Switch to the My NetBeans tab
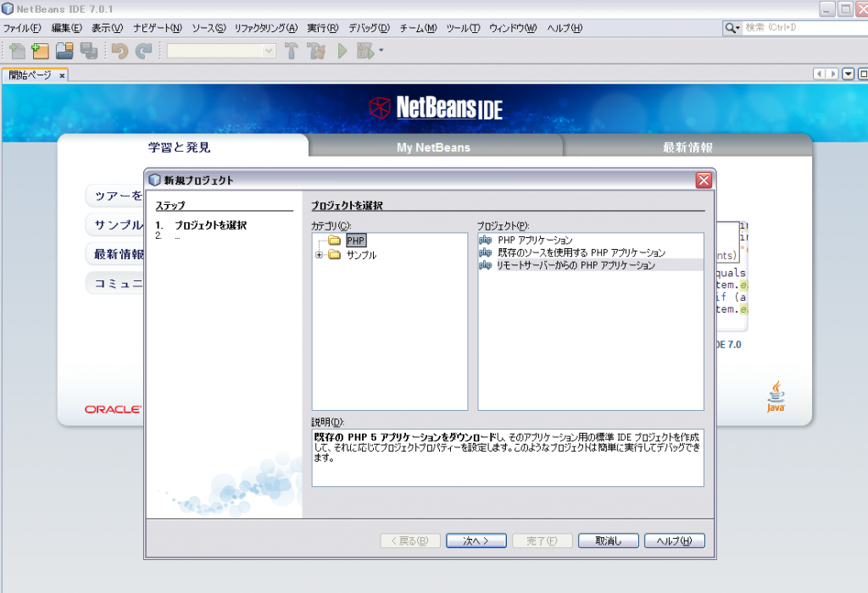 coord(433,147)
